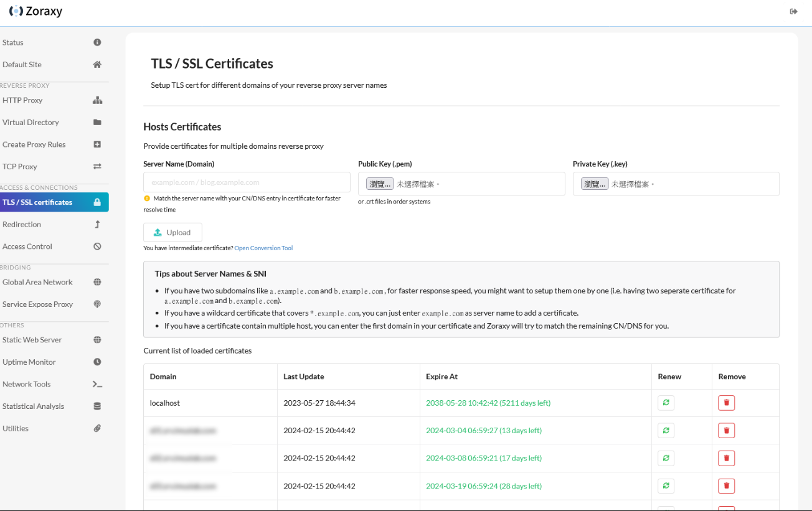Browse for Public Key .pem file
812x511 pixels.
click(x=380, y=184)
